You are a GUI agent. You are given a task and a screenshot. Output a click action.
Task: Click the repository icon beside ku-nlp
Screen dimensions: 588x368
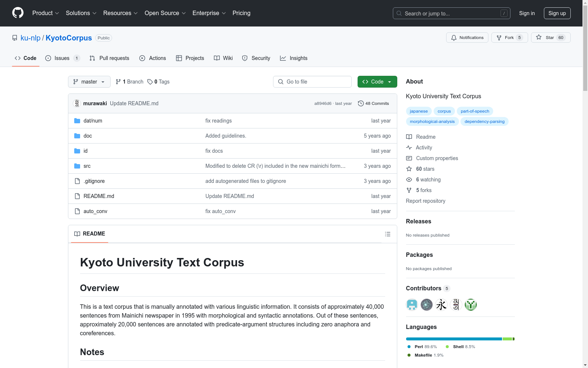(x=15, y=38)
